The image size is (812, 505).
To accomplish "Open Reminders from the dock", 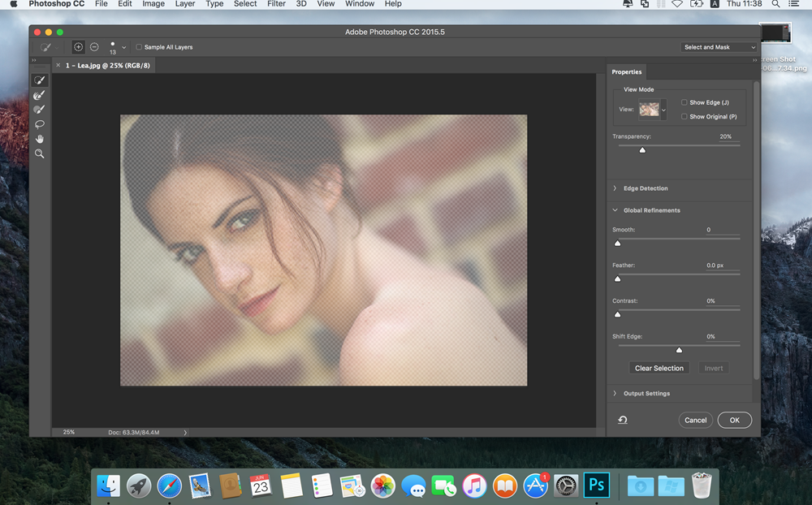I will click(x=322, y=486).
